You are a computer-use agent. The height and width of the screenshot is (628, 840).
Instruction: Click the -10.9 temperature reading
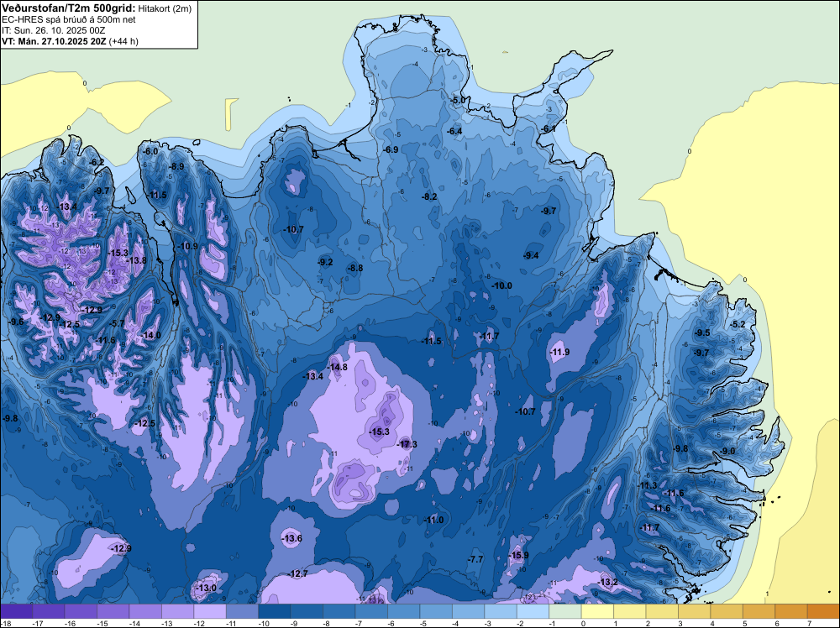click(x=188, y=246)
